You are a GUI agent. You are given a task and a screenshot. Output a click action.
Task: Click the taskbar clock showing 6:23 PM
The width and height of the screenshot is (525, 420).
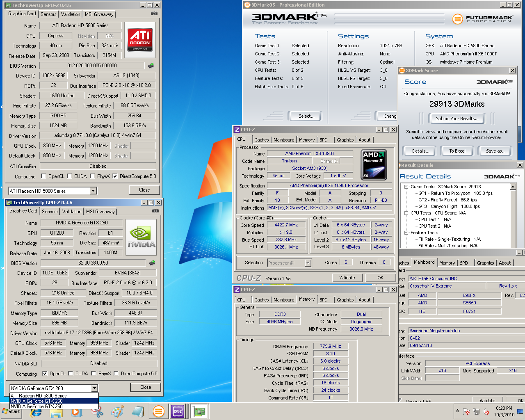pos(504,411)
